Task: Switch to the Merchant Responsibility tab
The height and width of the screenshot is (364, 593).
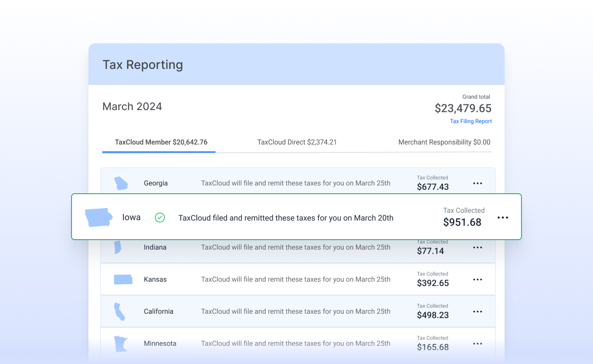Action: (x=444, y=142)
